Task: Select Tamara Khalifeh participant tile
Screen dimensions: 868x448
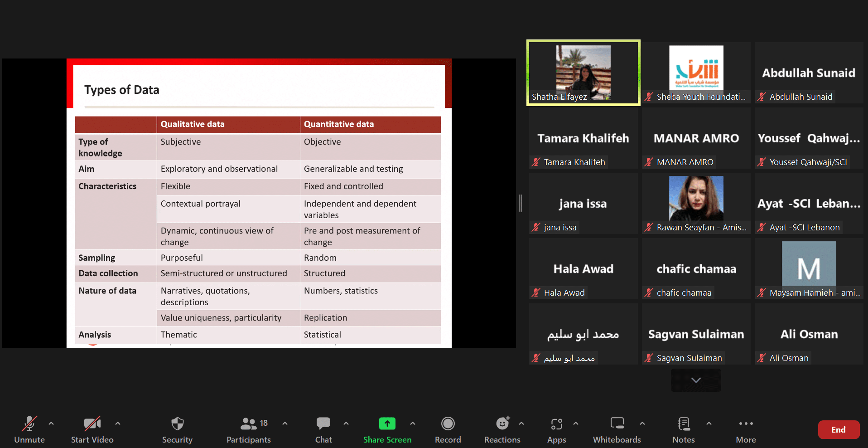Action: (583, 138)
